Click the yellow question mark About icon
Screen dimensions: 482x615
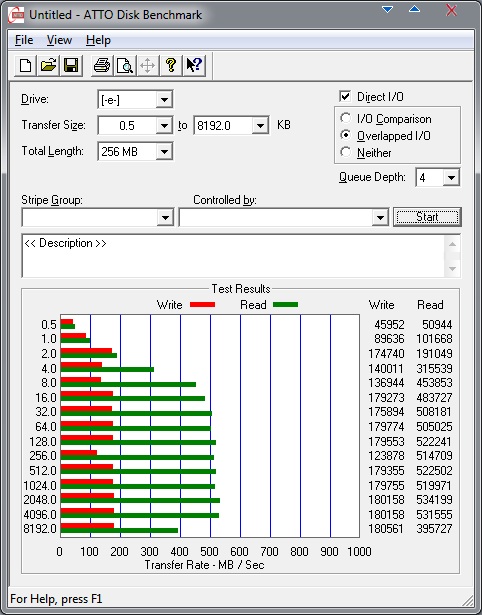(171, 65)
